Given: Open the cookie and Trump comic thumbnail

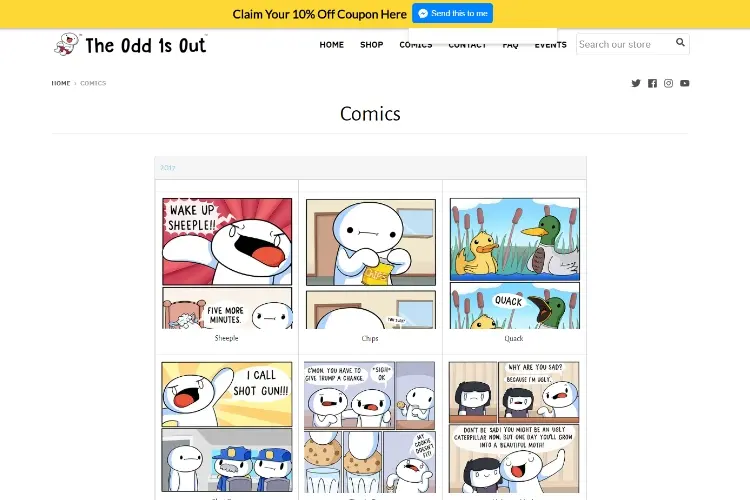Looking at the screenshot, I should tap(370, 427).
